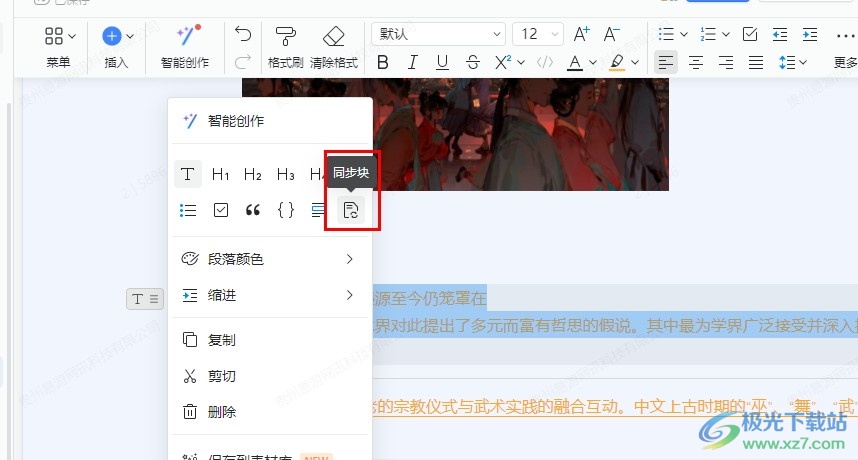Convert block to H3 heading

pos(286,174)
